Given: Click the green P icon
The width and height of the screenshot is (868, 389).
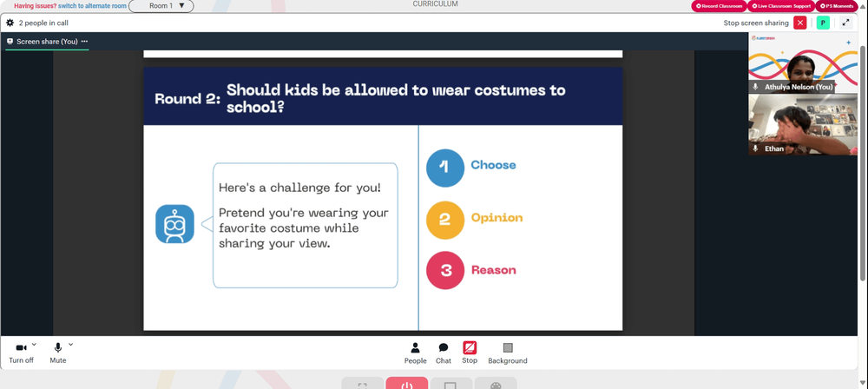Looking at the screenshot, I should tap(823, 23).
